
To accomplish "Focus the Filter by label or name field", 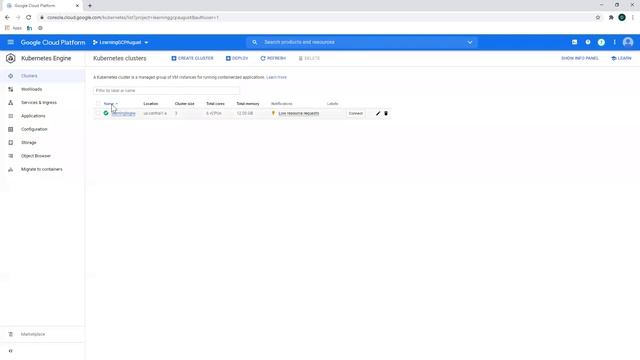I will click(166, 91).
